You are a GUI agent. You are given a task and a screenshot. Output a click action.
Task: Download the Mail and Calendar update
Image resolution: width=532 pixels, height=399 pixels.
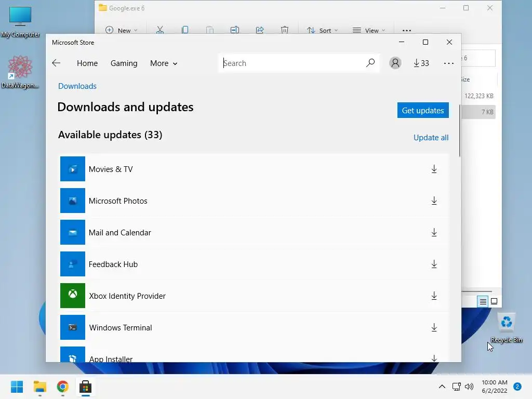[x=434, y=232]
